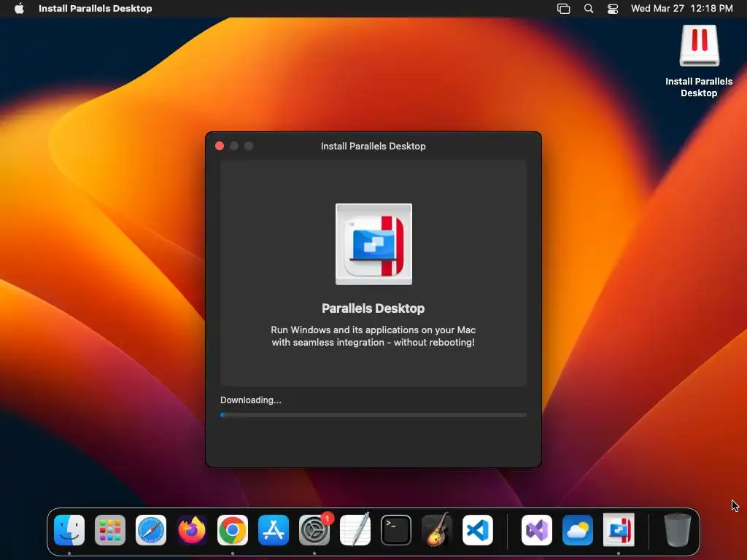Select Install Parallels Desktop disk on desktop
The image size is (747, 560).
[699, 61]
